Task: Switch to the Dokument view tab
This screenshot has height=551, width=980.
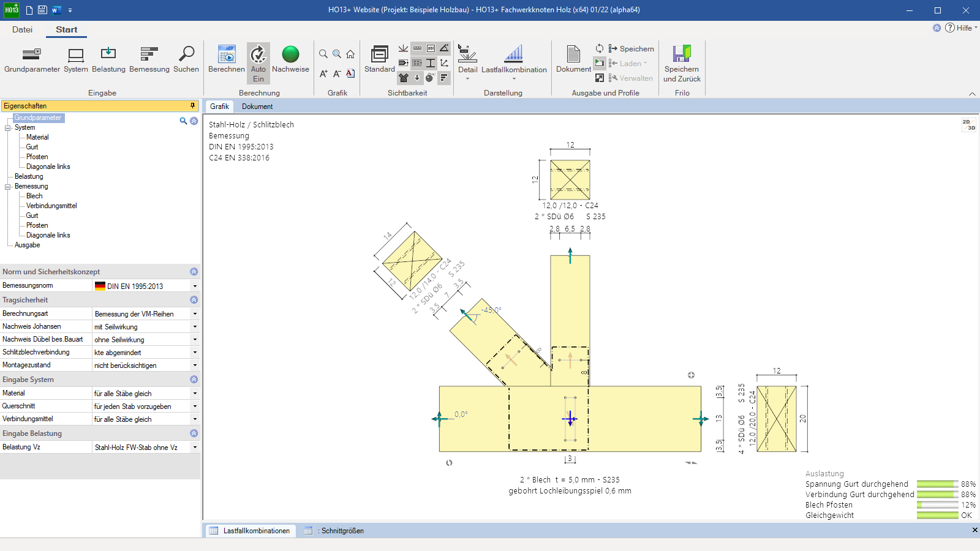Action: pos(257,107)
